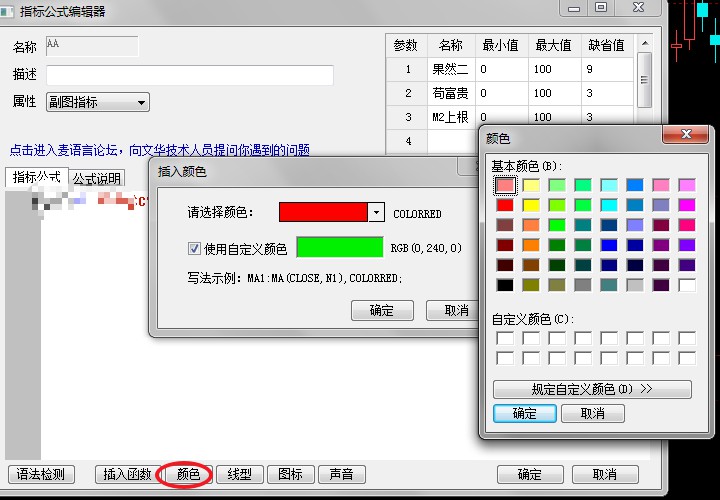The width and height of the screenshot is (720, 500).
Task: Confirm with 确定 in the 颜色 dialog
Action: (x=524, y=414)
